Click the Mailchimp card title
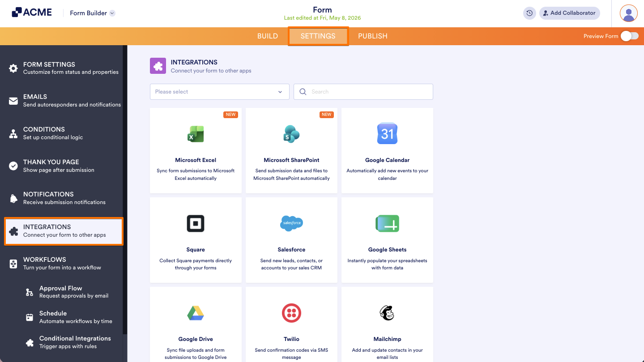Screen dimensions: 644x362 coord(387,339)
